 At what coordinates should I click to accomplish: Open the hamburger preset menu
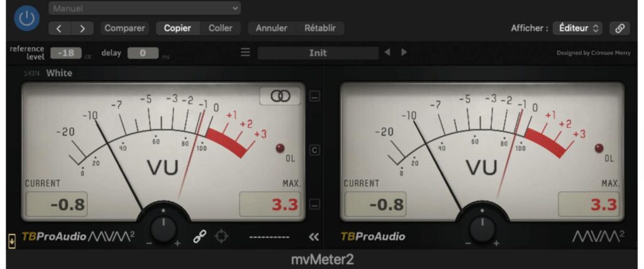245,53
